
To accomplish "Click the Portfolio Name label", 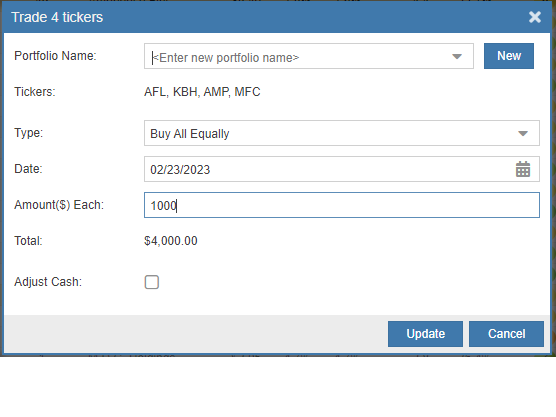I will click(55, 56).
